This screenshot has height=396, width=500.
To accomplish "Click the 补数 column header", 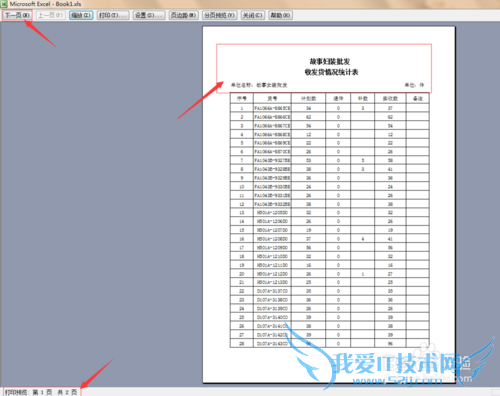I will tap(363, 98).
